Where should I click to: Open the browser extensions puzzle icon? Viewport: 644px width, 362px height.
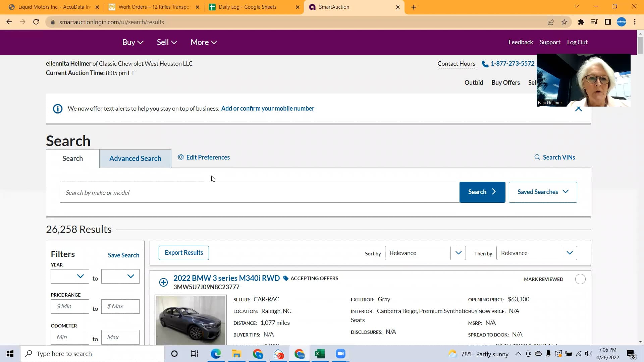[x=581, y=22]
